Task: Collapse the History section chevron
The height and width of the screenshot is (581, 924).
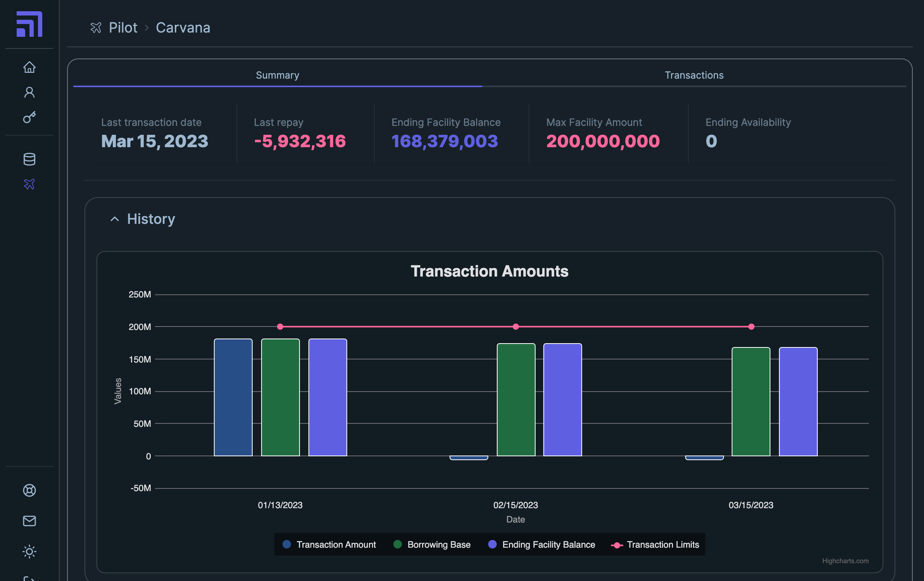Action: [115, 219]
